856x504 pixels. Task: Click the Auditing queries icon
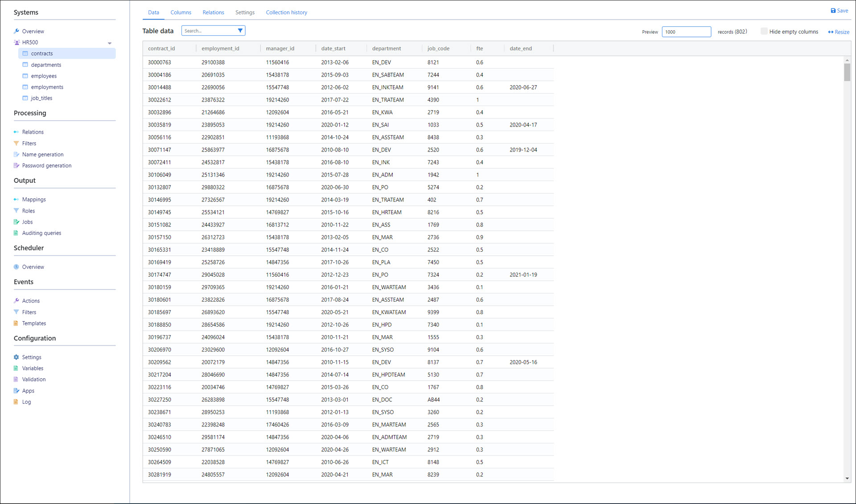[16, 233]
